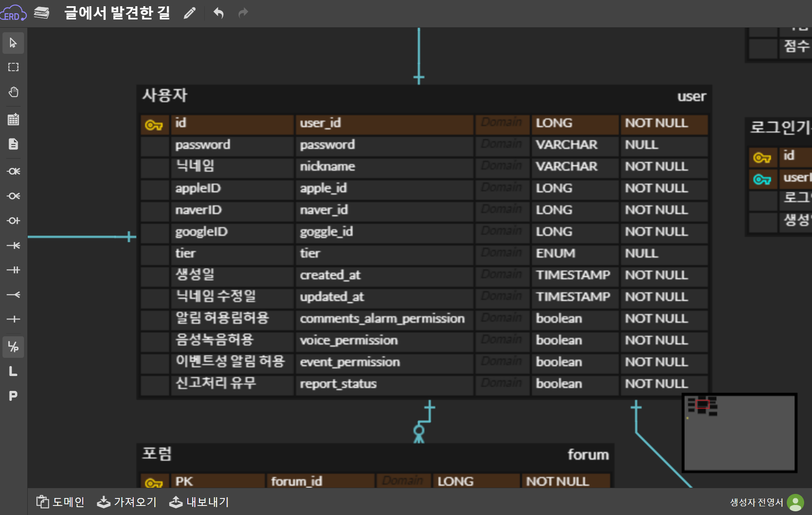Insert a memo note

[13, 144]
